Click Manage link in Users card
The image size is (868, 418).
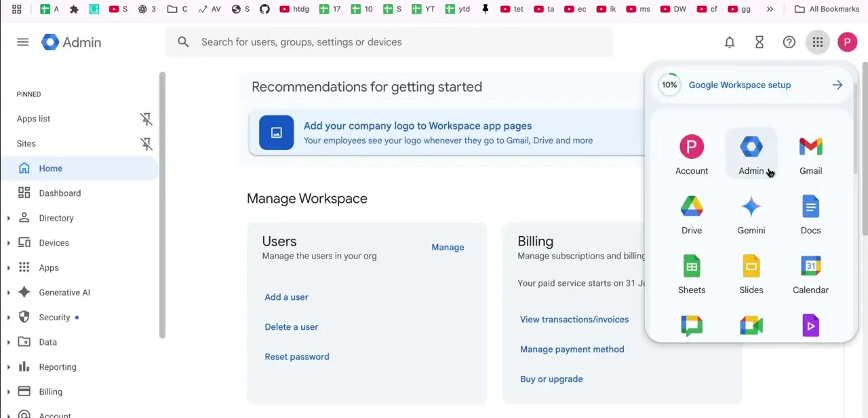click(448, 247)
